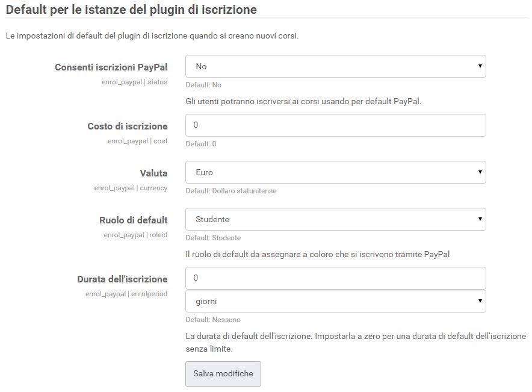The width and height of the screenshot is (532, 392).
Task: Click the arrow on the No dropdown
Action: pyautogui.click(x=480, y=66)
